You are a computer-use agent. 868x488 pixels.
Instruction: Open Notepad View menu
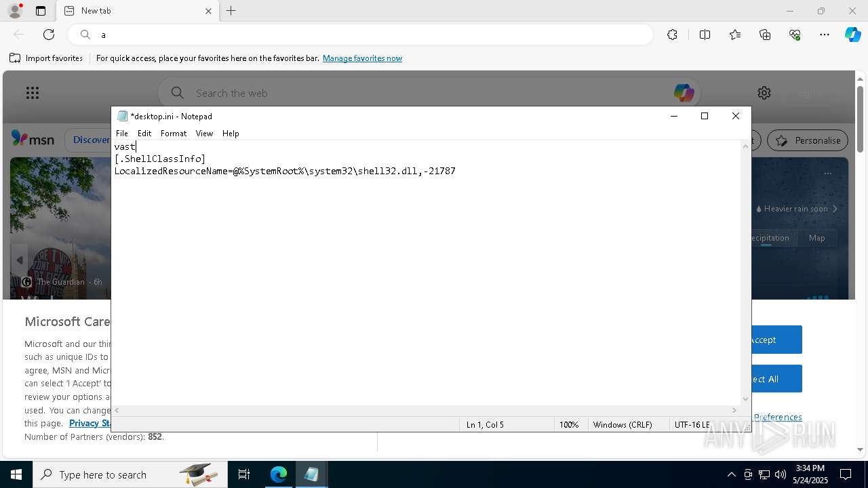pos(204,134)
